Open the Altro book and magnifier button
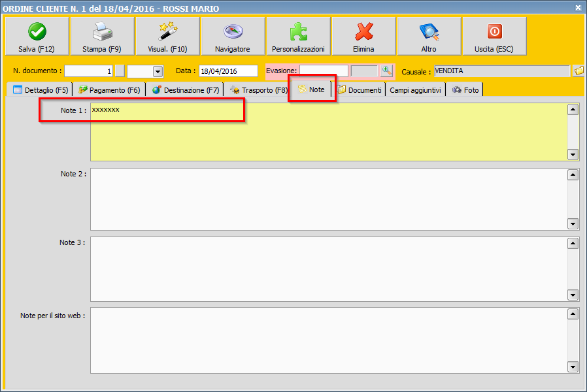Screen dimensions: 587x392 click(x=429, y=37)
